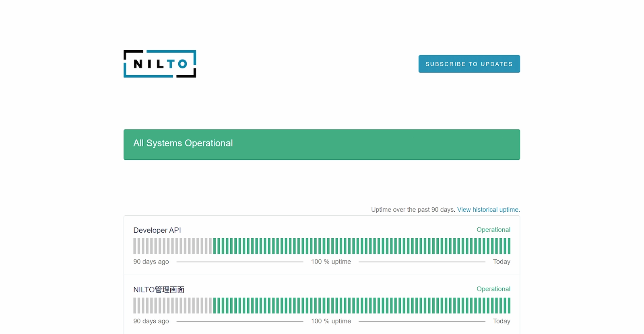
Task: Click rightmost green bar in Developer API chart
Action: [x=509, y=246]
